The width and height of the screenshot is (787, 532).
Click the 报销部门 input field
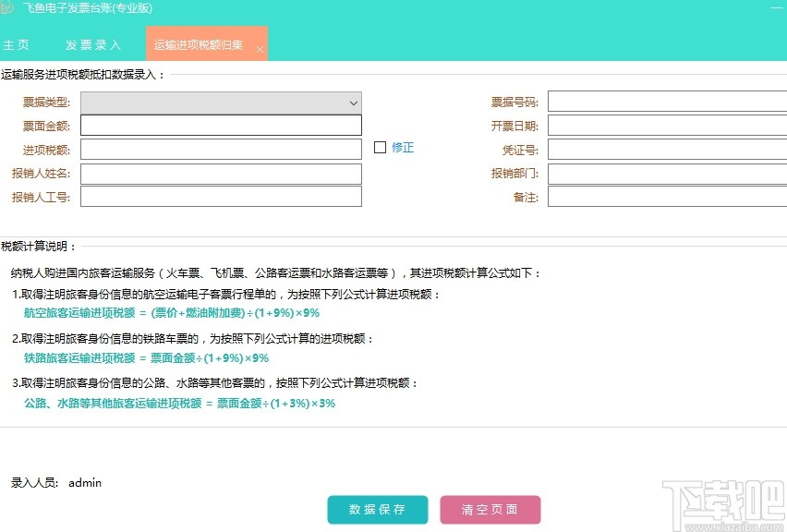coord(667,173)
